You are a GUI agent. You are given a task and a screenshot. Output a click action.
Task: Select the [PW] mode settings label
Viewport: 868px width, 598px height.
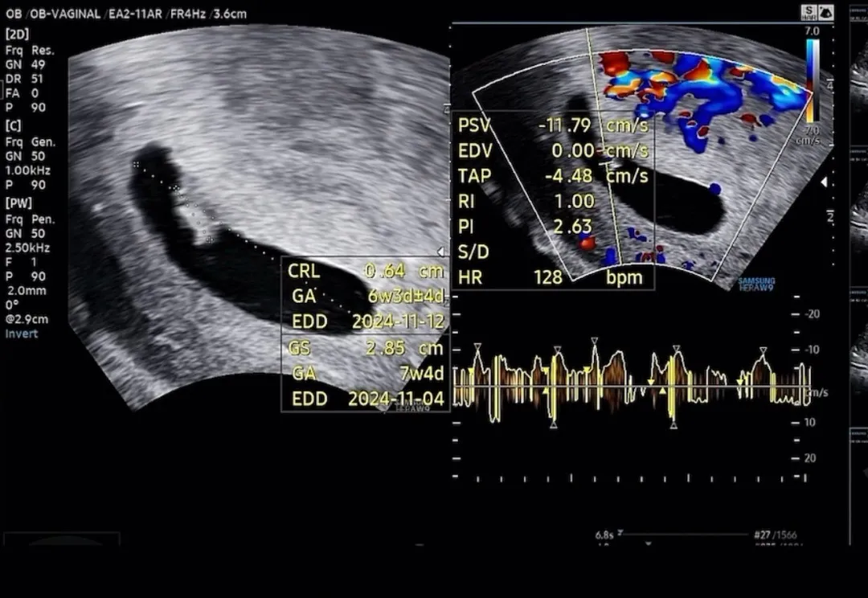point(18,203)
